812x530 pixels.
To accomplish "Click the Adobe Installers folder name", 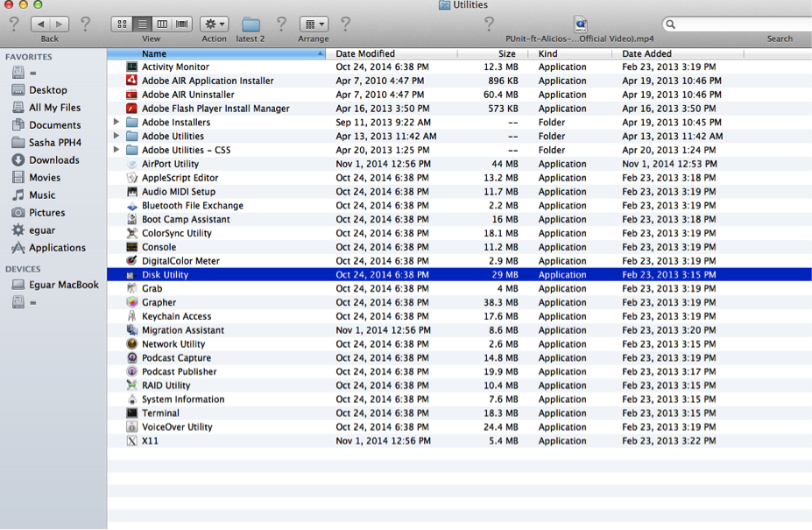I will click(176, 123).
